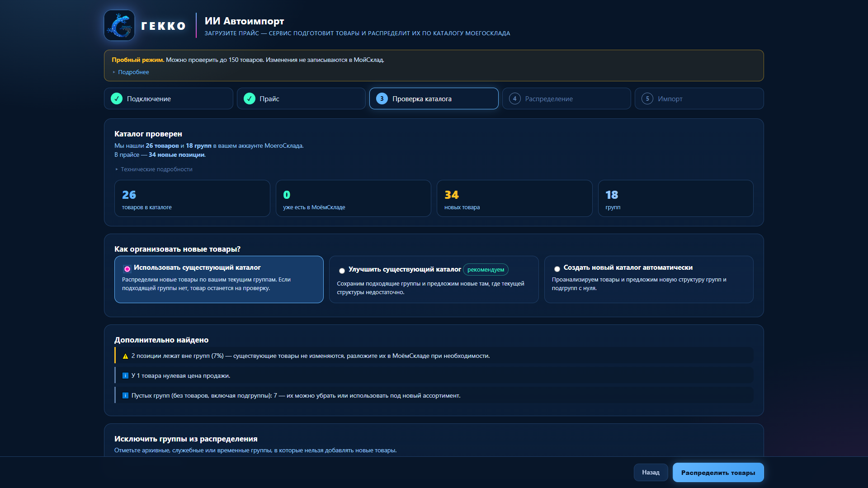Image resolution: width=868 pixels, height=488 pixels.
Task: Select the Использовать существующий каталог radio button
Action: (x=127, y=269)
